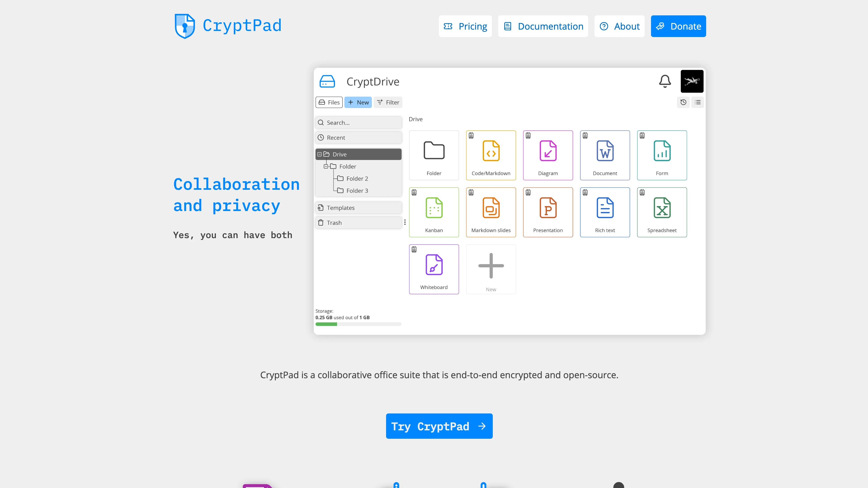The height and width of the screenshot is (488, 868).
Task: Click the CryptPad wordmark text
Action: click(242, 26)
